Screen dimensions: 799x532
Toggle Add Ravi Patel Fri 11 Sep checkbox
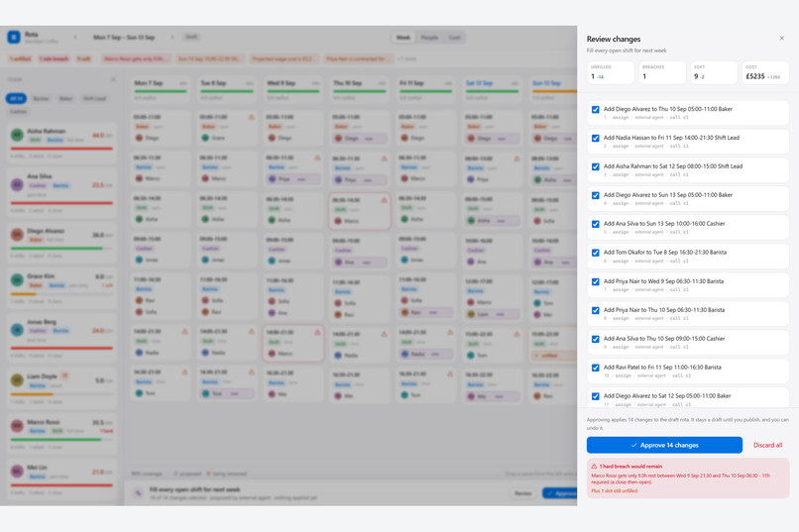(595, 368)
